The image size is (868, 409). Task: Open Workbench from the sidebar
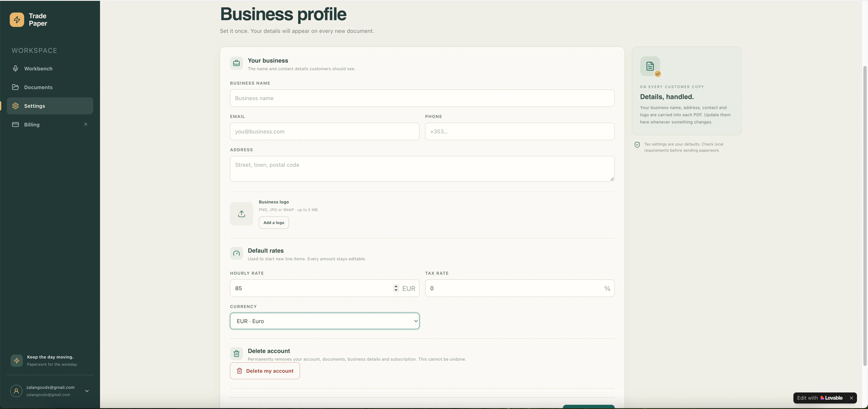(x=50, y=69)
